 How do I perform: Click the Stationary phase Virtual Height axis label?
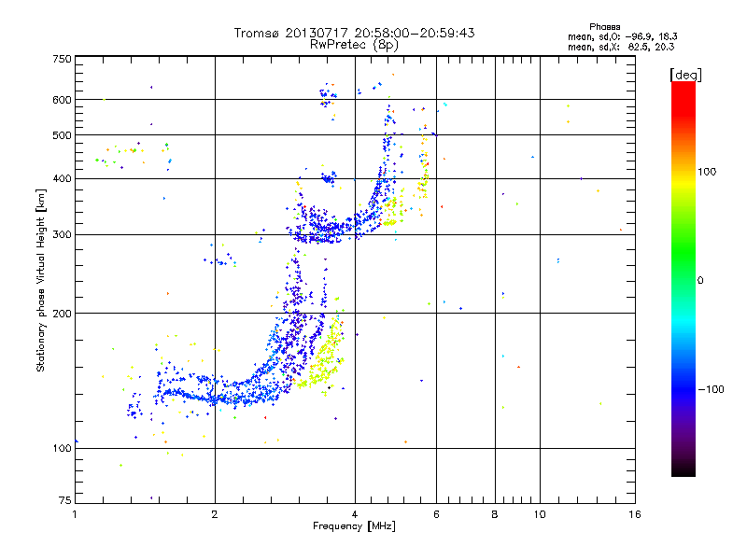point(41,279)
